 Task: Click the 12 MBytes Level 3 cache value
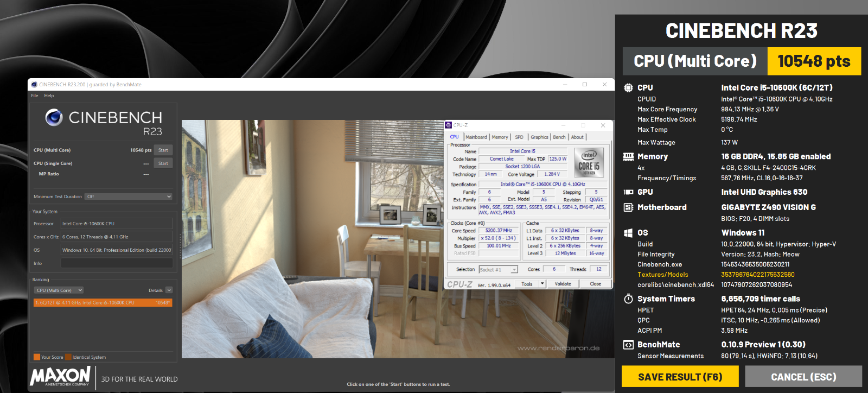tap(565, 253)
